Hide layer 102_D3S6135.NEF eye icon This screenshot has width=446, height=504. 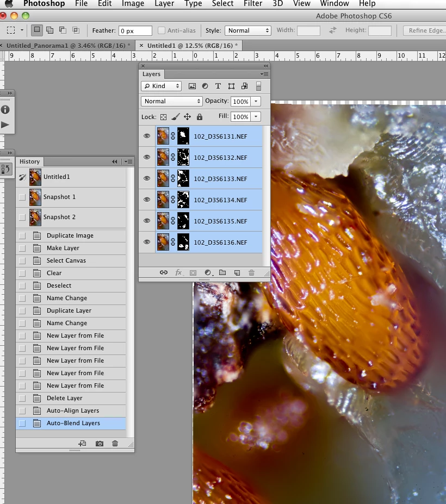[x=147, y=221]
